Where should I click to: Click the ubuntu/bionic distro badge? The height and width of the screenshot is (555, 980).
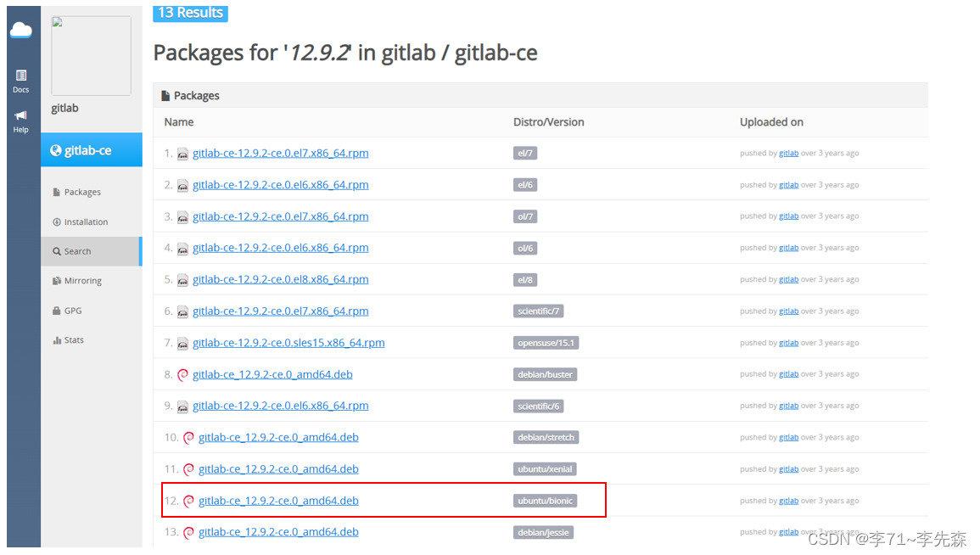coord(545,502)
